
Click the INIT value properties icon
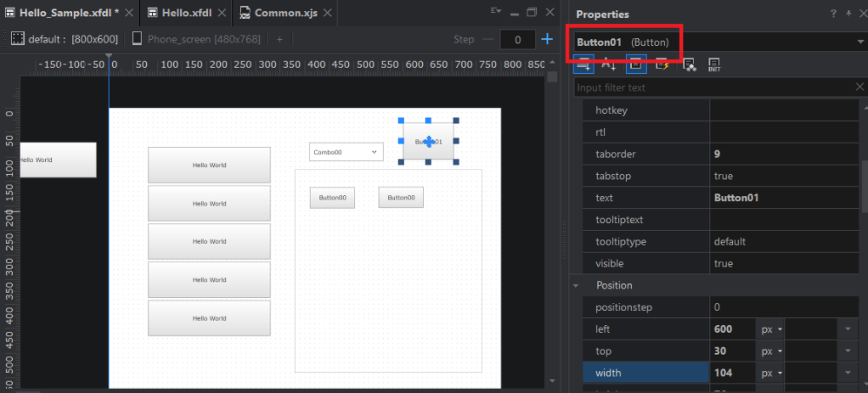pyautogui.click(x=713, y=65)
